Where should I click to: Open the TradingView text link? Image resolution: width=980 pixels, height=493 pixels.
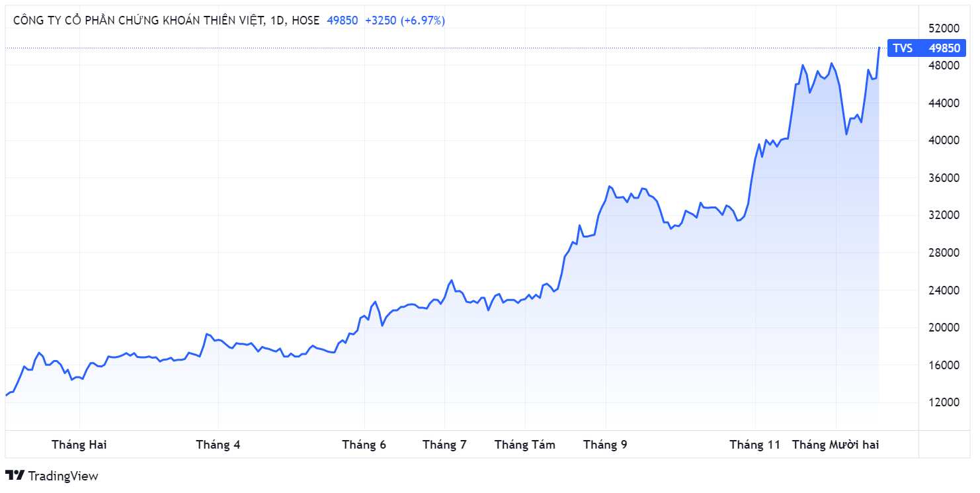63,476
